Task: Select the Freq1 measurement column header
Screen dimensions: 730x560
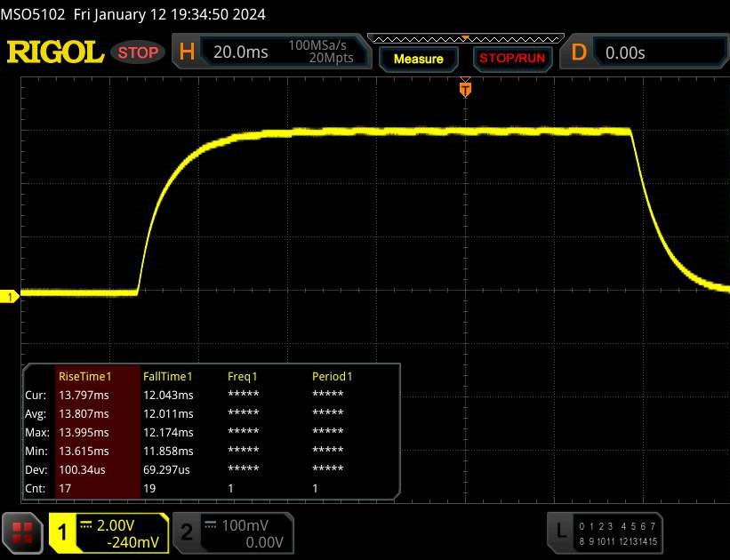Action: coord(242,376)
